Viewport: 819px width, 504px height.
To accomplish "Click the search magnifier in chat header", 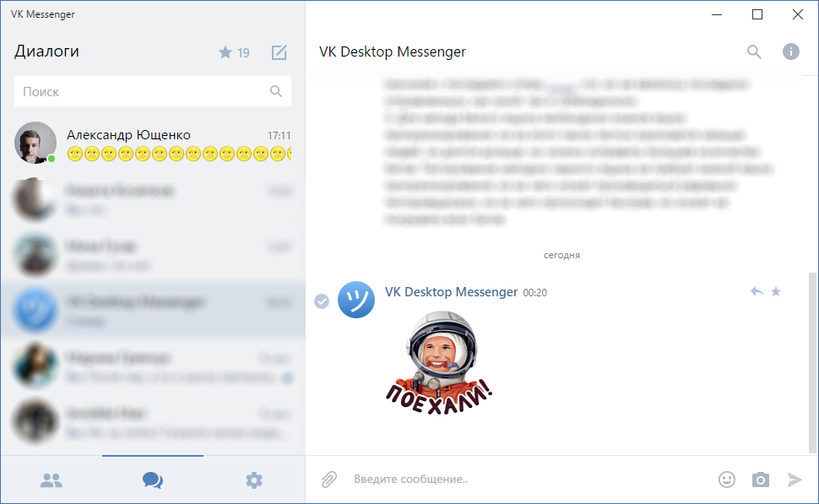I will tap(754, 51).
